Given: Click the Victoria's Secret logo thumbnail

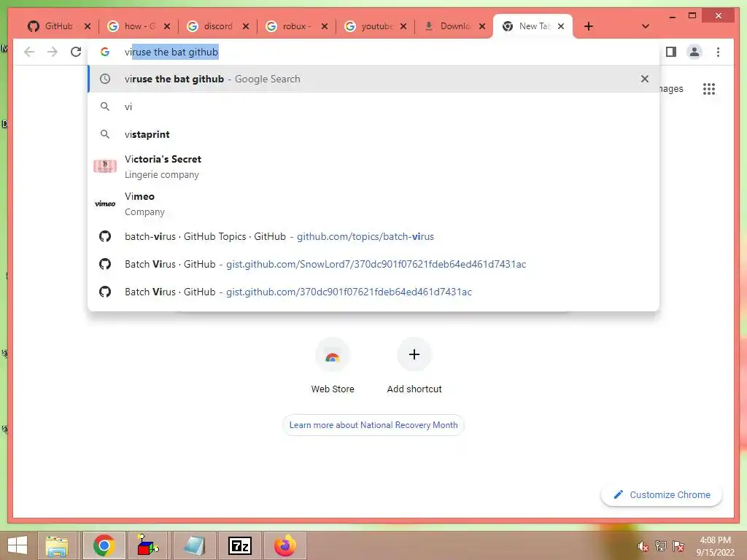Looking at the screenshot, I should [x=105, y=166].
